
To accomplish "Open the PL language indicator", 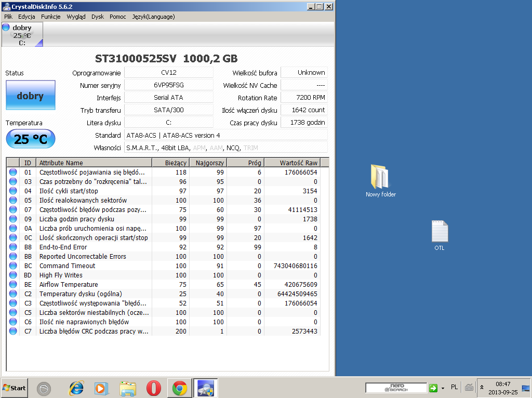I will click(454, 387).
